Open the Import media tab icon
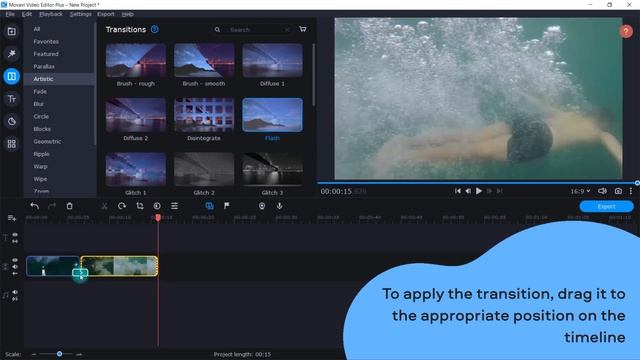Image resolution: width=640 pixels, height=360 pixels. (12, 32)
